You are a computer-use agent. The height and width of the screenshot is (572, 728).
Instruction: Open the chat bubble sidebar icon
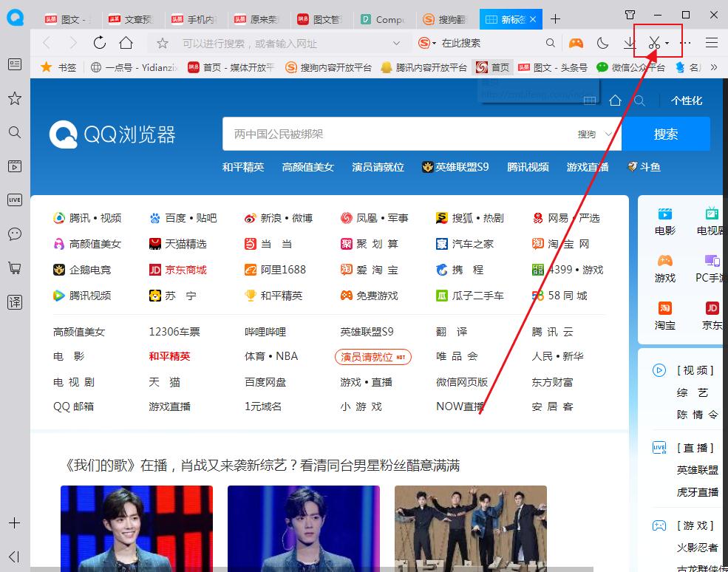pyautogui.click(x=14, y=234)
